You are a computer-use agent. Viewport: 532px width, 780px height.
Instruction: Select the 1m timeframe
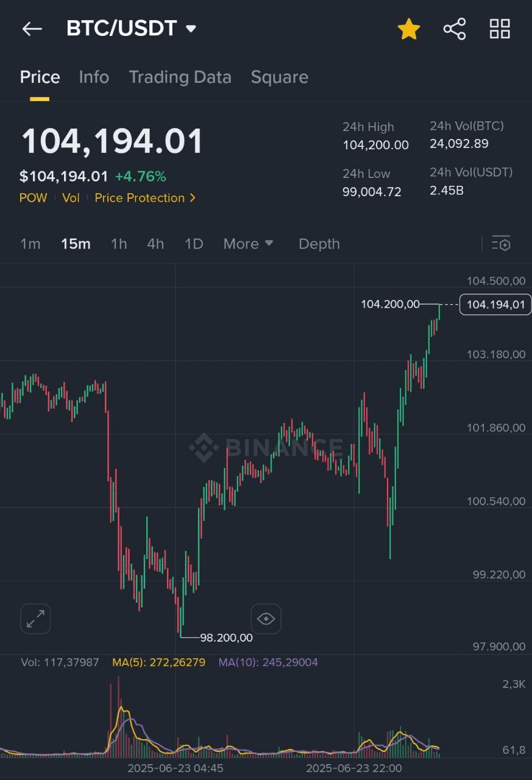(x=30, y=244)
